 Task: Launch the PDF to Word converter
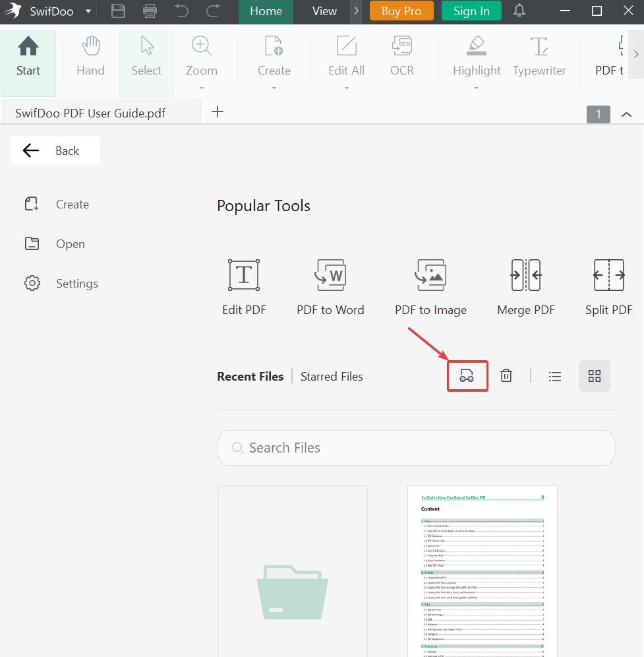coord(330,288)
